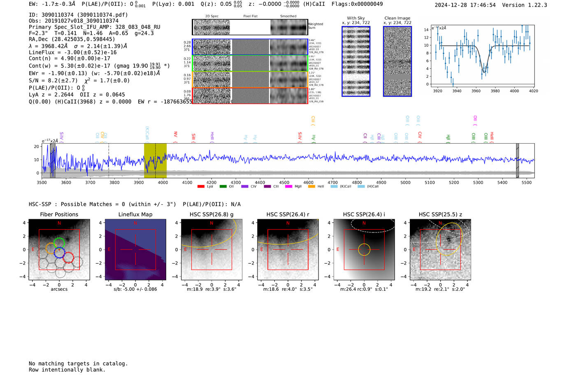
Task: Open the Lineflux Map panel
Action: pyautogui.click(x=135, y=250)
